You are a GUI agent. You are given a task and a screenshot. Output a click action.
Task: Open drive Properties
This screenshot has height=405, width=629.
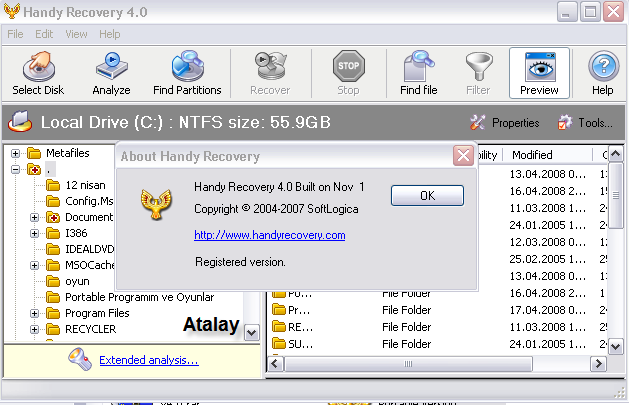click(505, 123)
